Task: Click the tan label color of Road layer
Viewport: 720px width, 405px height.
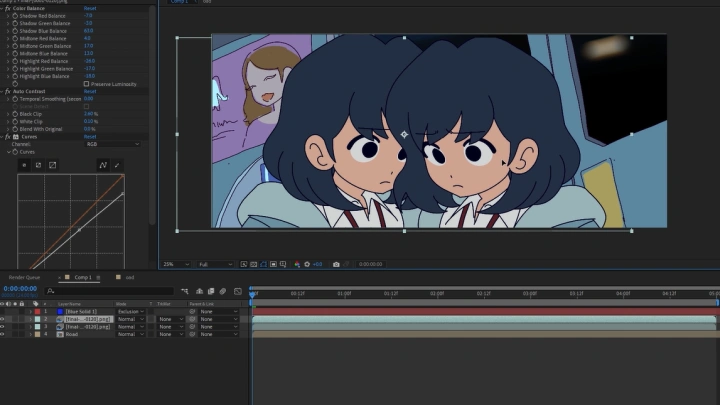Action: pyautogui.click(x=38, y=334)
